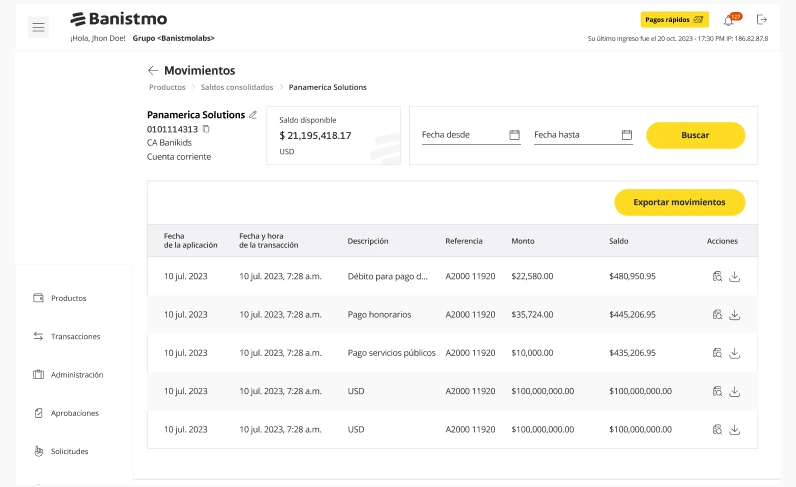Image resolution: width=796 pixels, height=487 pixels.
Task: Select balance $480,950.95
Action: [632, 276]
